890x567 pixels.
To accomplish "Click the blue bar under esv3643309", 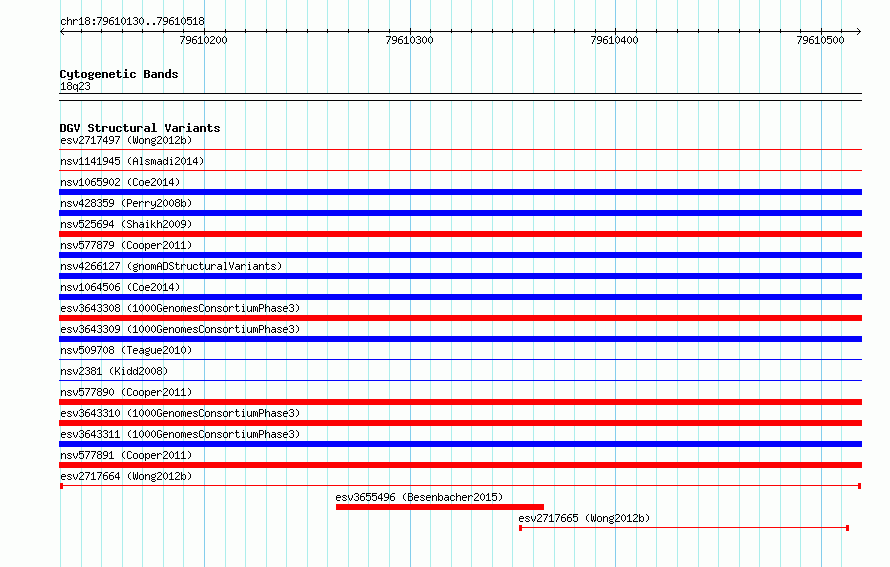I will (460, 339).
